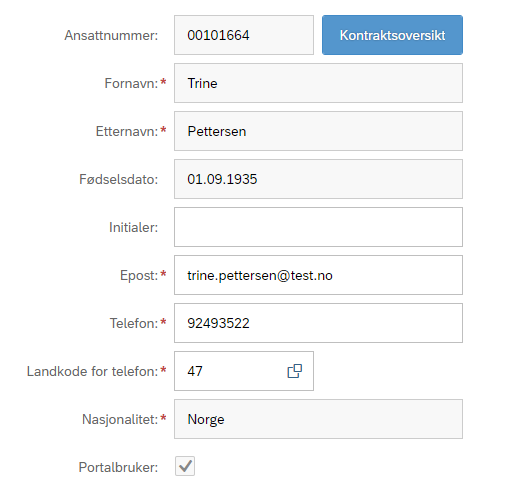
Task: Click the Fornavn field containing Trine
Action: pos(318,83)
